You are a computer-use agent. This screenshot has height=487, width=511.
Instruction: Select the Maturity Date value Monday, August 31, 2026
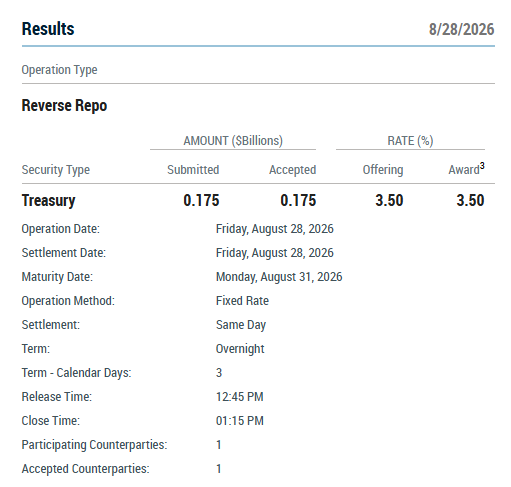[279, 277]
